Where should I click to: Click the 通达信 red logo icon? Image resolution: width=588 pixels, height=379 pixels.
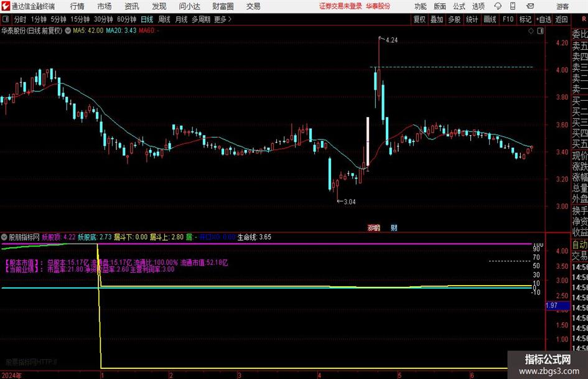pos(6,6)
